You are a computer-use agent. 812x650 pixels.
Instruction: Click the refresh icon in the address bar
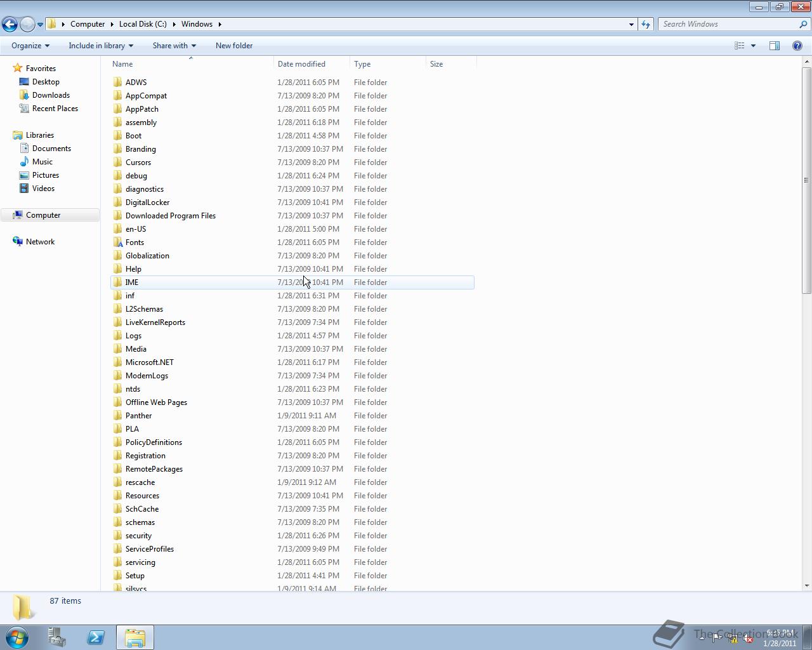[x=645, y=24]
